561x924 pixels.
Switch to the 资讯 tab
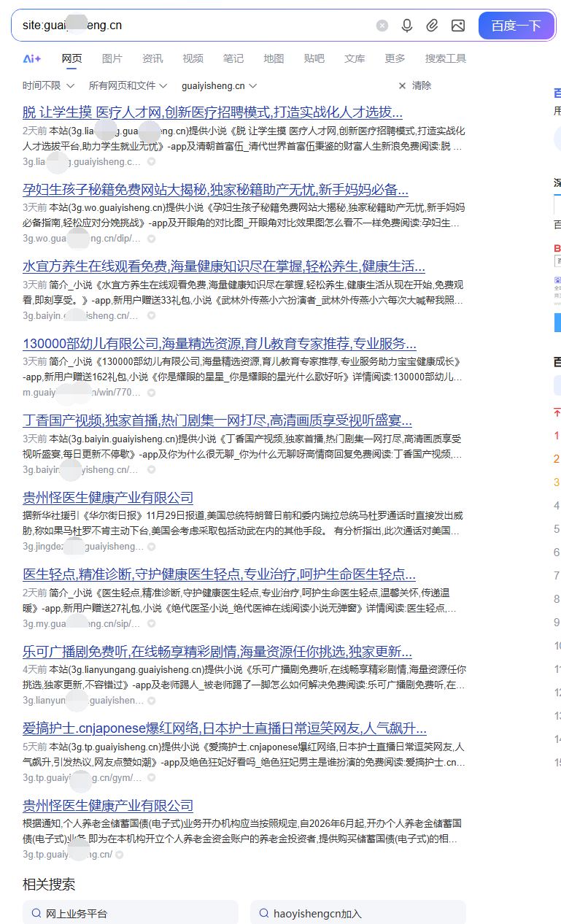tap(152, 58)
